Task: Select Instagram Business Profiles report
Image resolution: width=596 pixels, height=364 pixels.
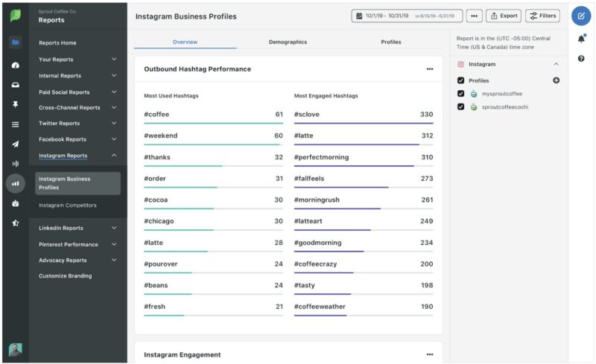Action: pos(77,183)
